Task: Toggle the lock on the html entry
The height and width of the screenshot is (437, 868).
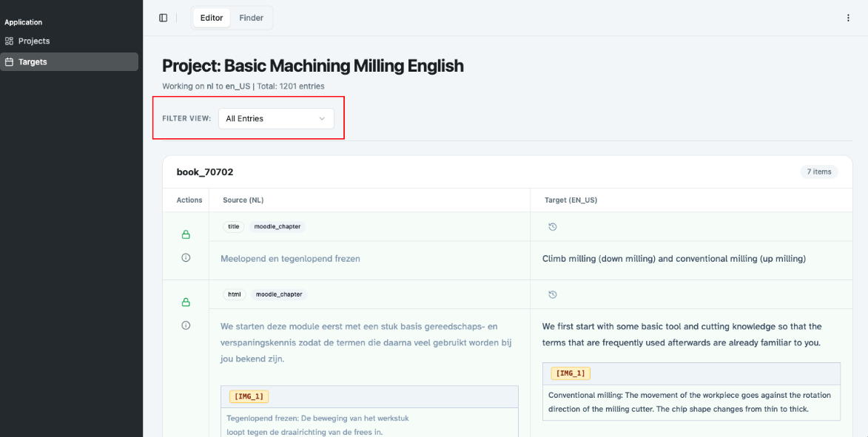Action: point(186,302)
